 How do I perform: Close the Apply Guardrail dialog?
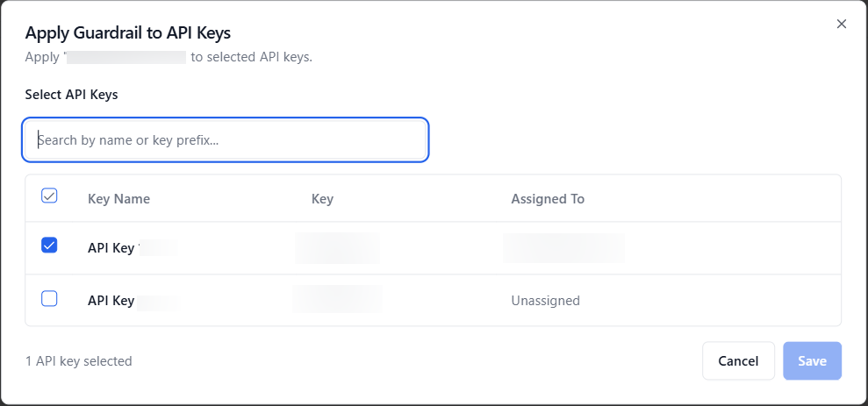(x=841, y=24)
